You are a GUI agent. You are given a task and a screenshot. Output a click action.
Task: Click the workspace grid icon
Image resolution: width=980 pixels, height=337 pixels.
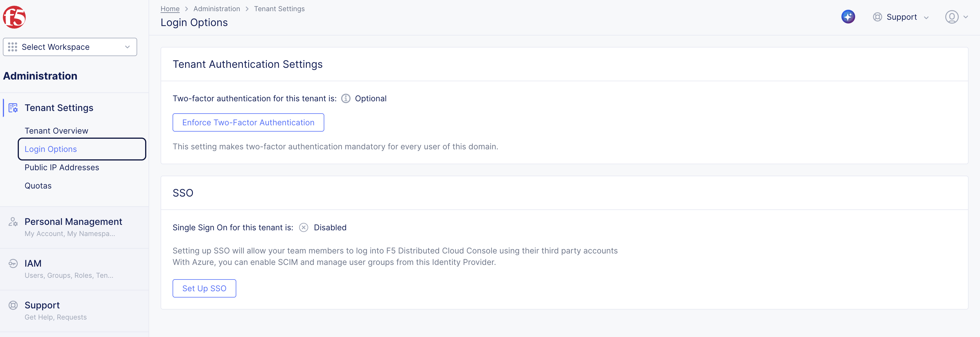(x=13, y=47)
